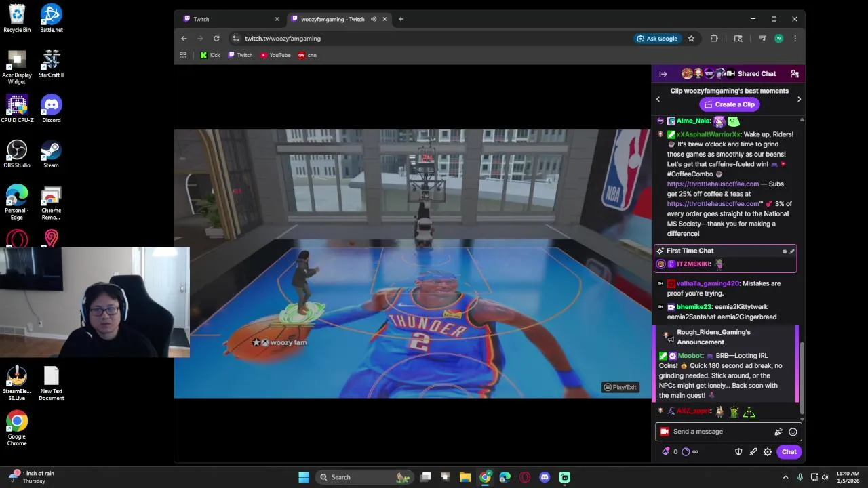
Task: Open media controls icon in Chrome toolbar
Action: 763,39
